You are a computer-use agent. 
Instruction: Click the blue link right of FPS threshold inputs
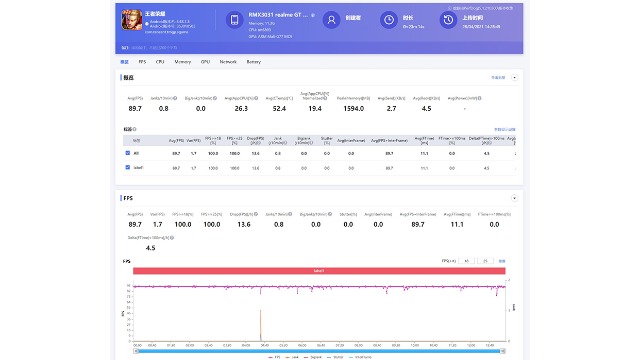click(x=502, y=261)
